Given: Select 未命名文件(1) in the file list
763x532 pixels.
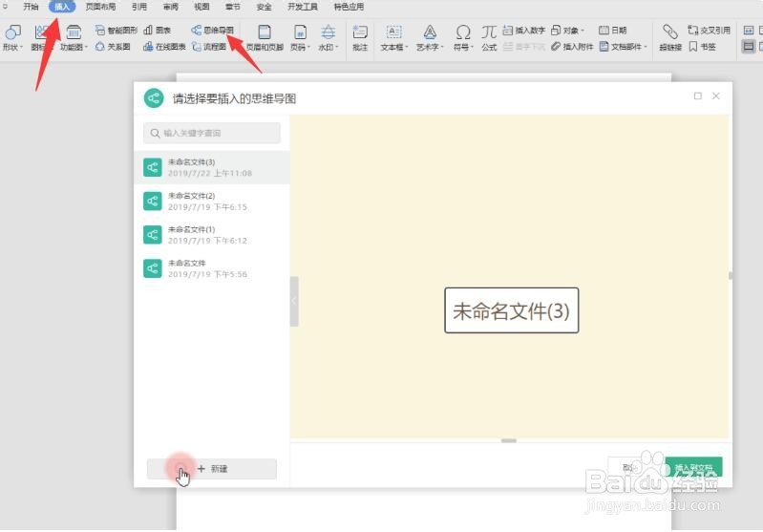Looking at the screenshot, I should pyautogui.click(x=212, y=235).
